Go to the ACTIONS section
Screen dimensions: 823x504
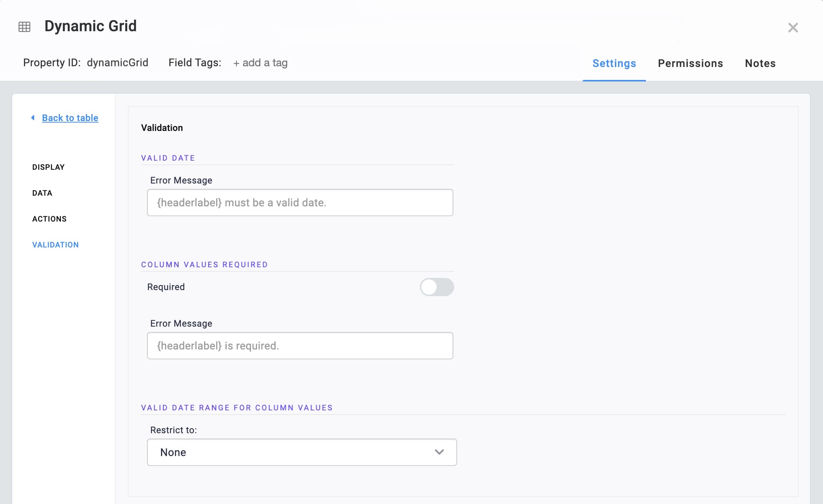pos(49,219)
